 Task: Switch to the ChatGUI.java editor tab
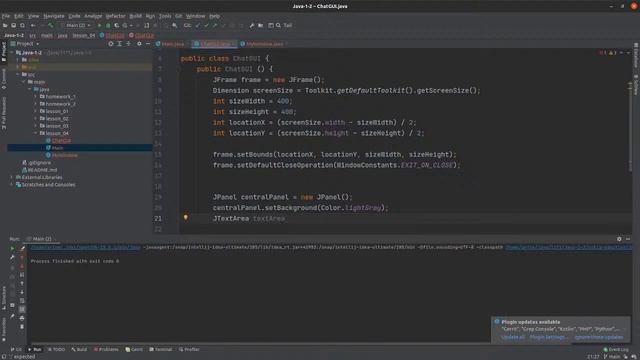(214, 44)
